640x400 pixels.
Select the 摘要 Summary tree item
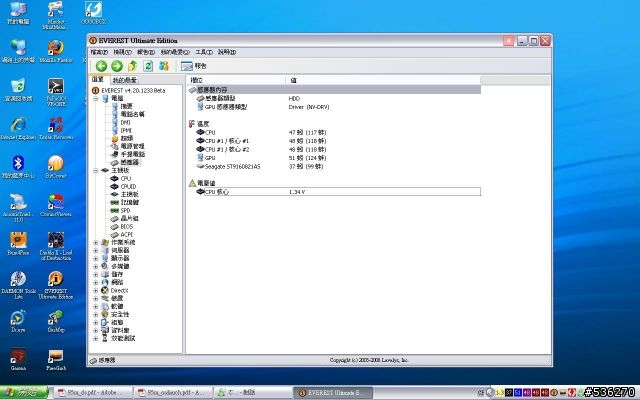[127, 107]
